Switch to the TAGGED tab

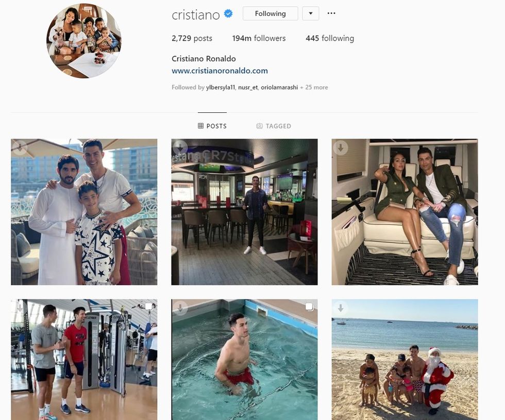274,126
